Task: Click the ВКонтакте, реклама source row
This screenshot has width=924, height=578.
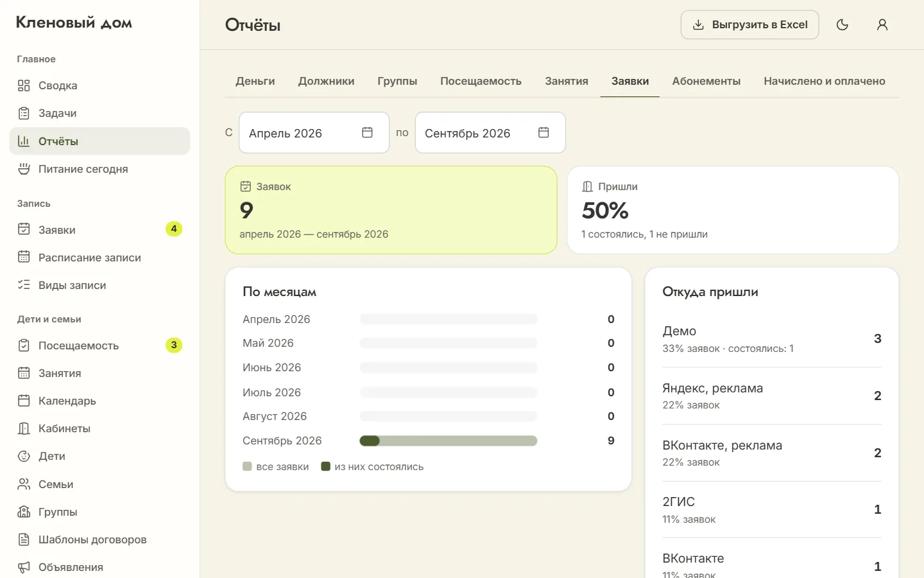Action: pos(772,453)
